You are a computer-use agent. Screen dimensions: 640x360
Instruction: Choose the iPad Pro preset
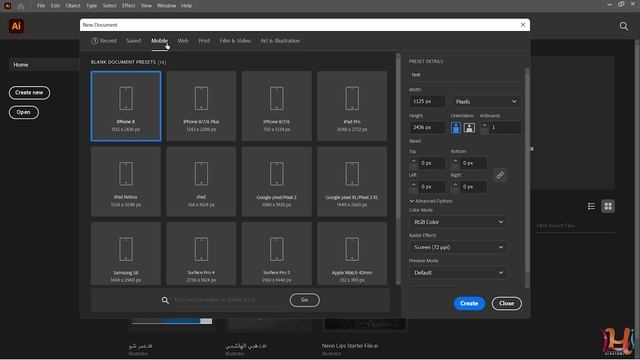[352, 106]
